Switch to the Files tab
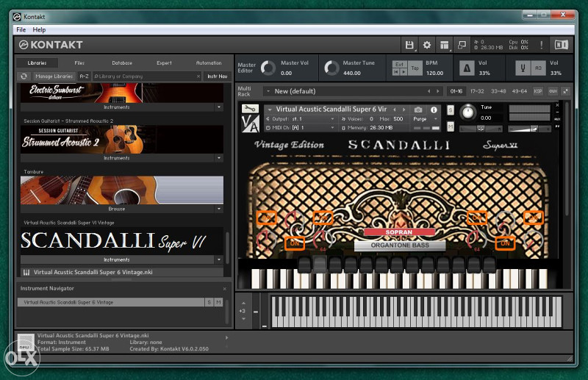The height and width of the screenshot is (380, 588). [79, 63]
